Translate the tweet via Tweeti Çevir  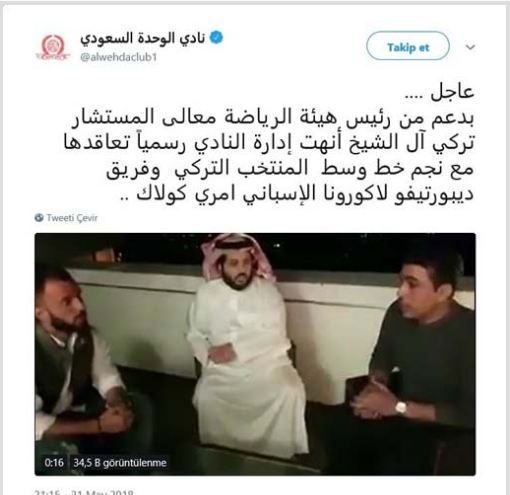pyautogui.click(x=72, y=218)
